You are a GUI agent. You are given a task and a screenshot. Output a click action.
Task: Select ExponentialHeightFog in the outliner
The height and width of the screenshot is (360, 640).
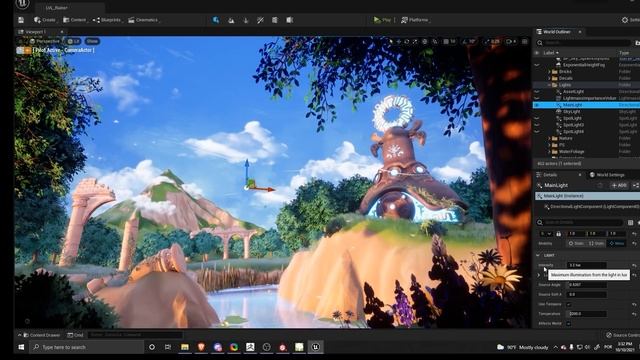point(584,65)
